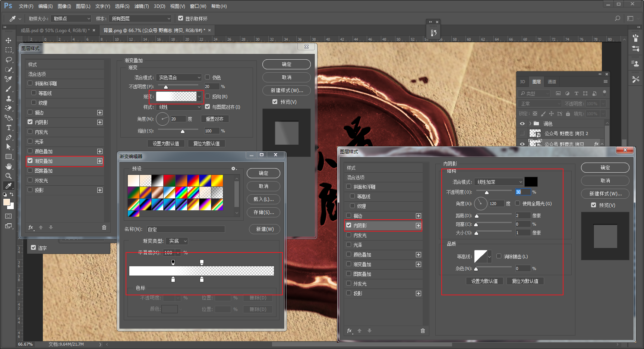This screenshot has height=349, width=644.
Task: Click the lock all layer icon
Action: click(x=568, y=114)
